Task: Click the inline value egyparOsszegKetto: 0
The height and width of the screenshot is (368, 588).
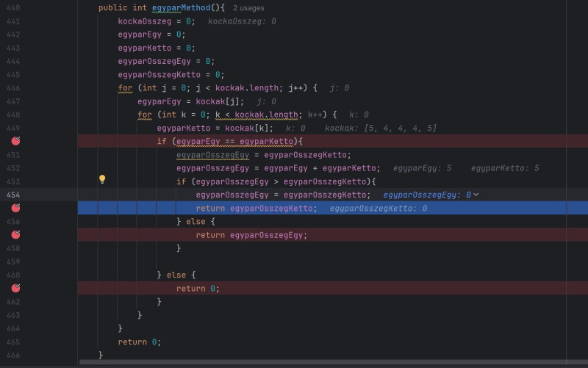Action: pyautogui.click(x=379, y=209)
